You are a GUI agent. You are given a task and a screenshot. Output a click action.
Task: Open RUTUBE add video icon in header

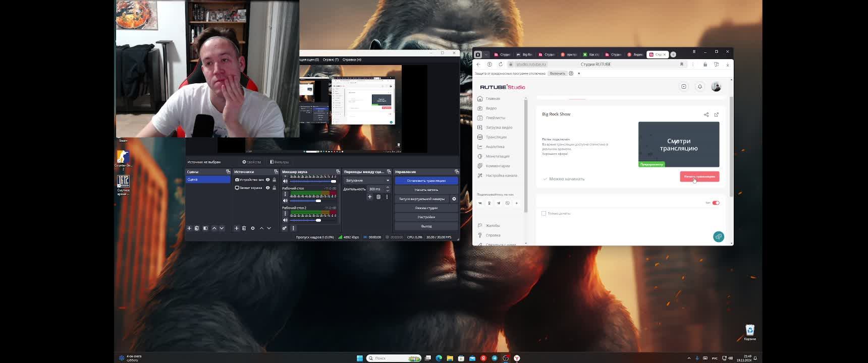click(684, 87)
